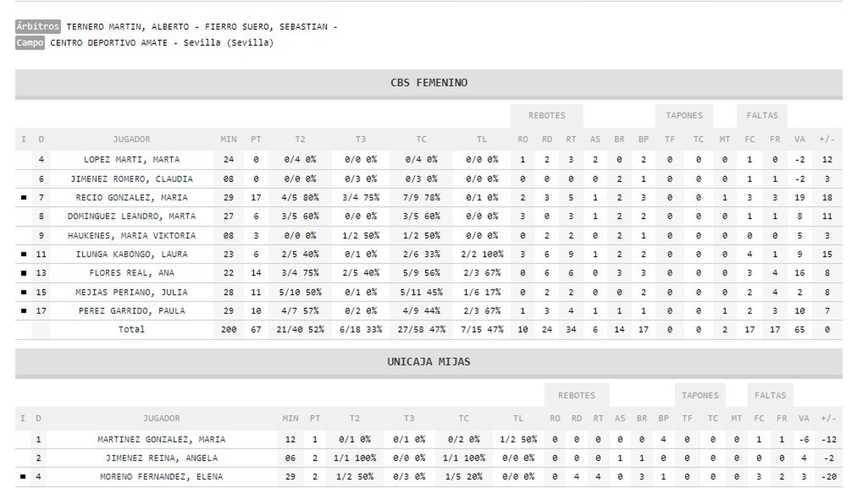Screen dimensions: 868x488
Task: Click the Campo label badge
Action: [x=30, y=43]
